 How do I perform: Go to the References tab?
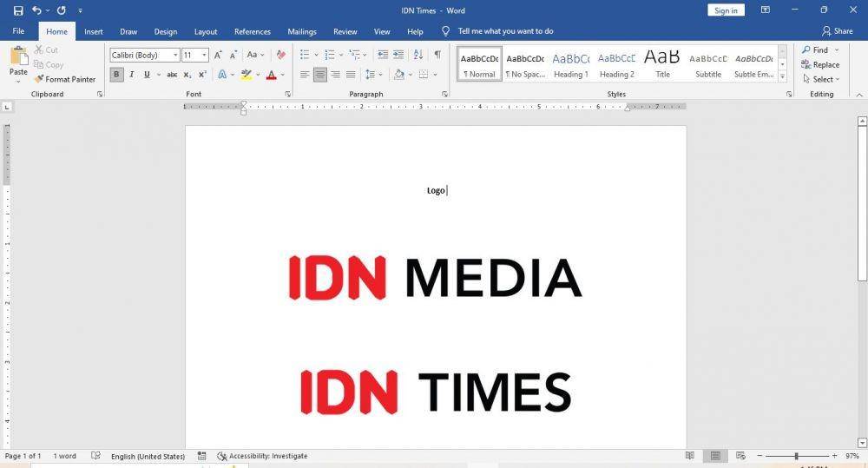click(253, 31)
